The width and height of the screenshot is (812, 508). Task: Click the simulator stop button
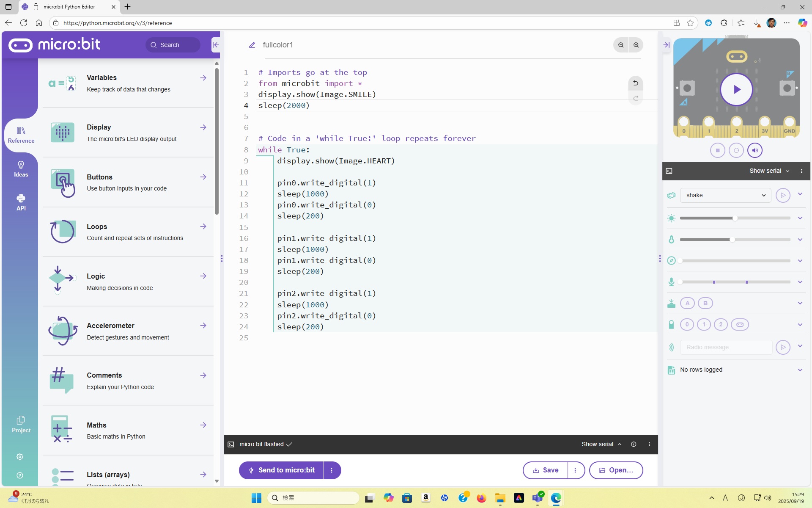(718, 150)
